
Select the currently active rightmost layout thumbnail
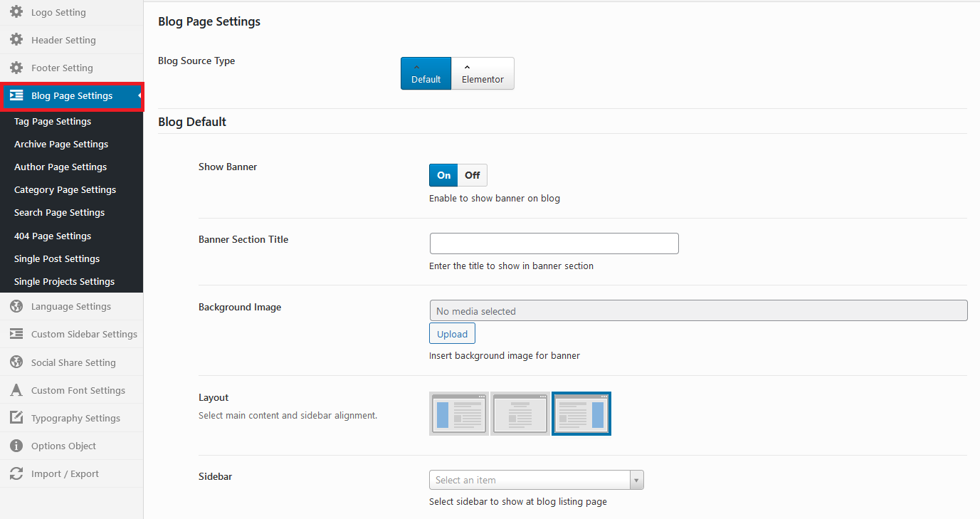pyautogui.click(x=581, y=414)
